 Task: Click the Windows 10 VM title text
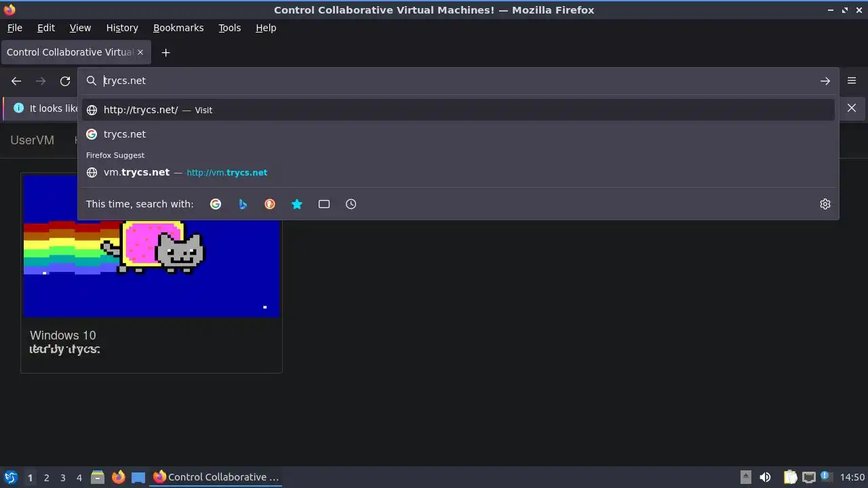(x=63, y=335)
